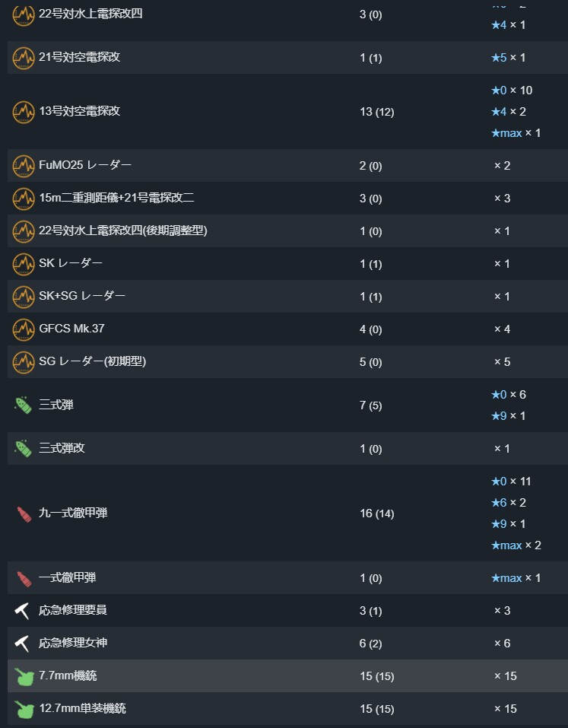Click the ★5 × 1 entry for 21号対空電探改
The height and width of the screenshot is (728, 568).
(509, 58)
